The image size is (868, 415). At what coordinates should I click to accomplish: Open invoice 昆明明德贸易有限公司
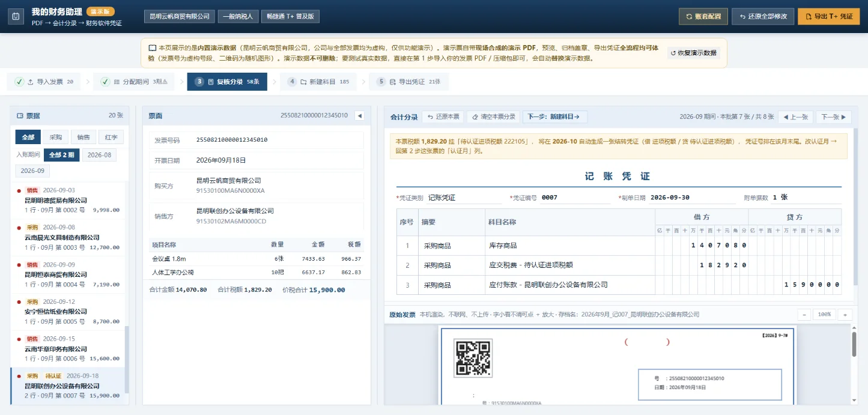pos(67,201)
